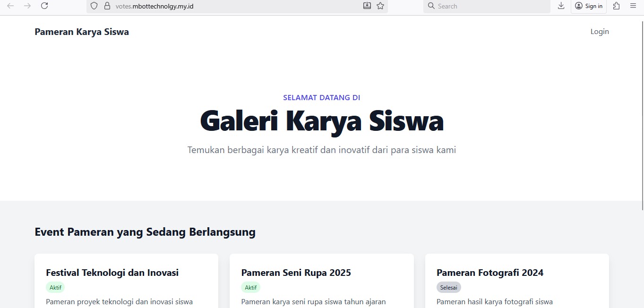Click the Aktif status badge

[x=55, y=287]
